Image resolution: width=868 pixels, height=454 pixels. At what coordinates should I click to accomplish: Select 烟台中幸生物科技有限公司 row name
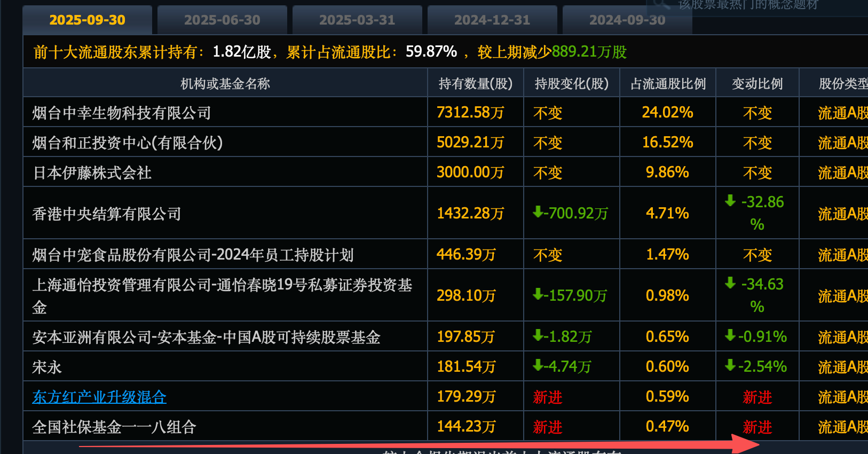[x=122, y=113]
